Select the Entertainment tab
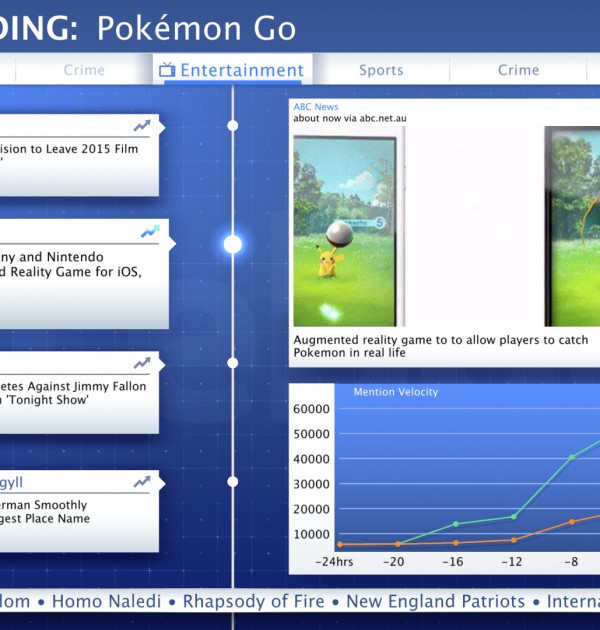Screen dimensions: 600x630 [232, 70]
